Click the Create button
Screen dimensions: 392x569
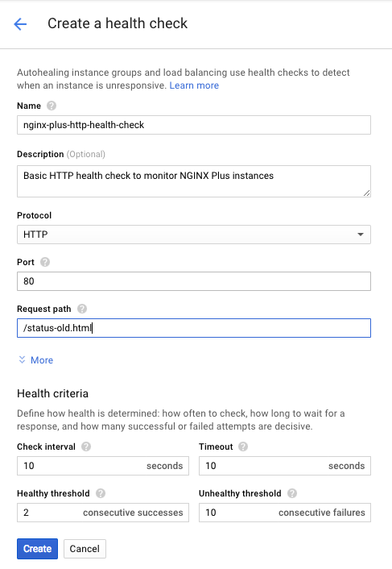pos(37,549)
